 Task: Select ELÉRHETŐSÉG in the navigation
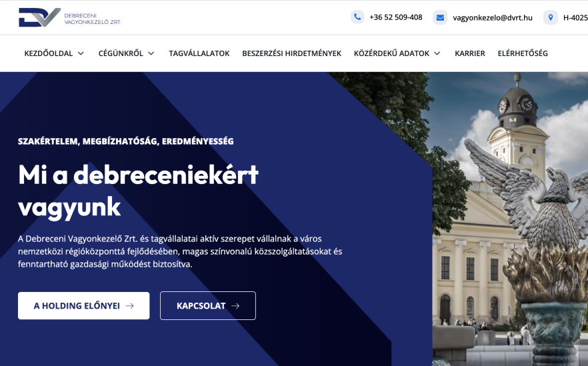523,53
